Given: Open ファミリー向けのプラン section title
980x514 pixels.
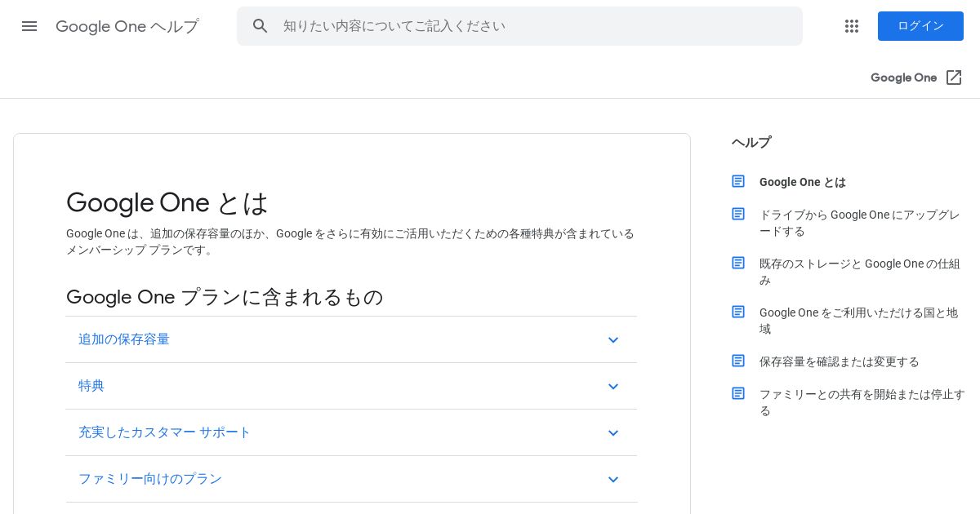Looking at the screenshot, I should tap(150, 479).
